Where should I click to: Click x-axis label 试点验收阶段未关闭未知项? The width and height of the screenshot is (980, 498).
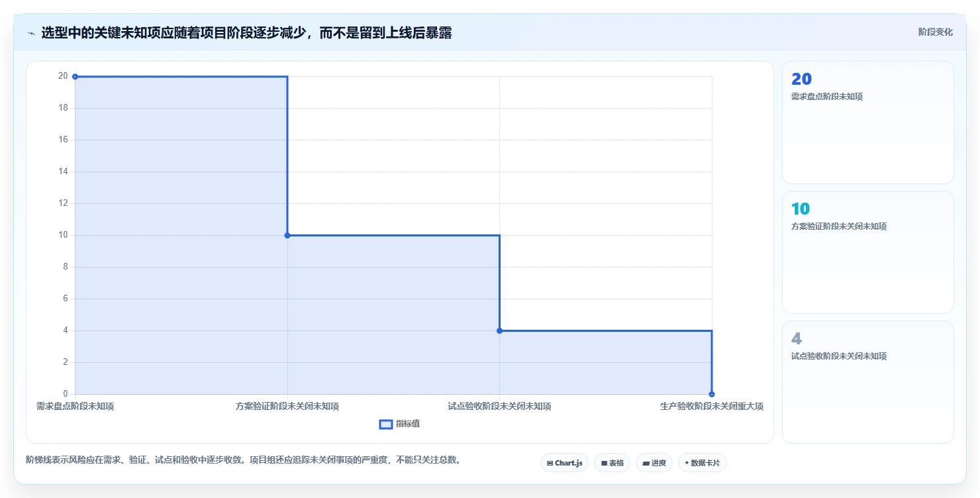pos(499,406)
